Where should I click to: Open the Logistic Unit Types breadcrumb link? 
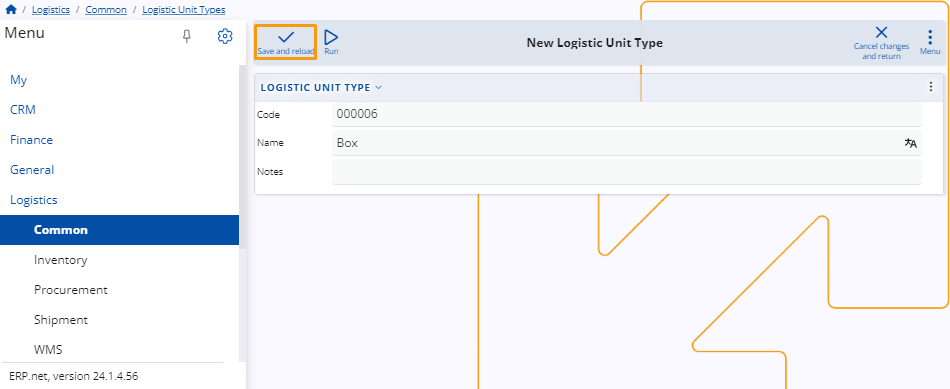click(184, 10)
